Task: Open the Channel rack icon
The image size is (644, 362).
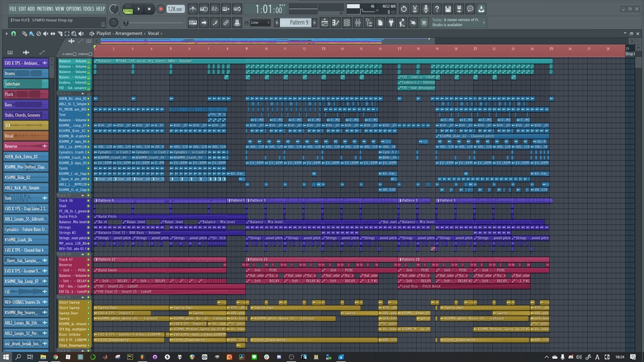Action: [x=347, y=23]
